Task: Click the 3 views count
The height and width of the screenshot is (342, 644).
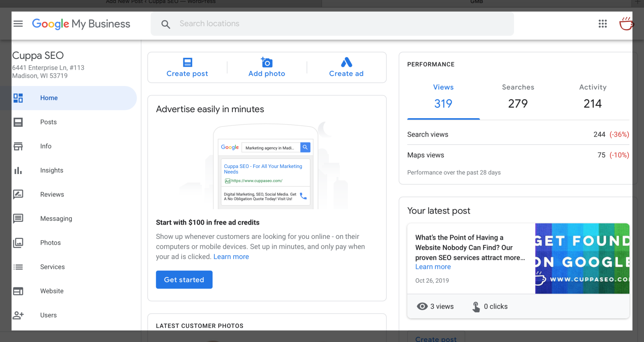Action: 442,306
